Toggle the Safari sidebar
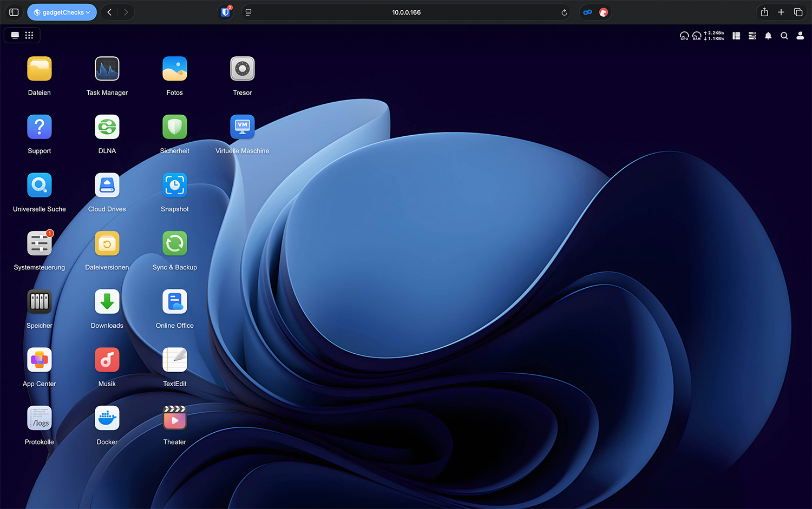 click(14, 12)
